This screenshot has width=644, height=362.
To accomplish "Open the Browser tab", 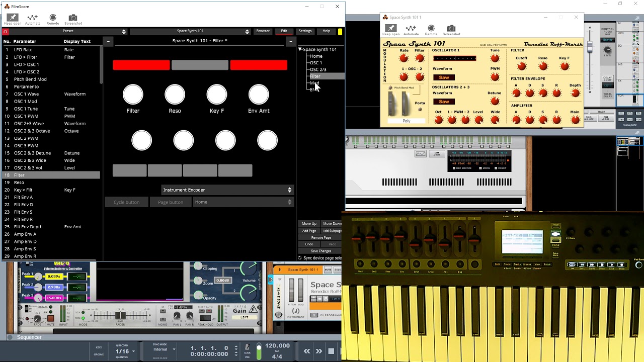I will pos(263,31).
